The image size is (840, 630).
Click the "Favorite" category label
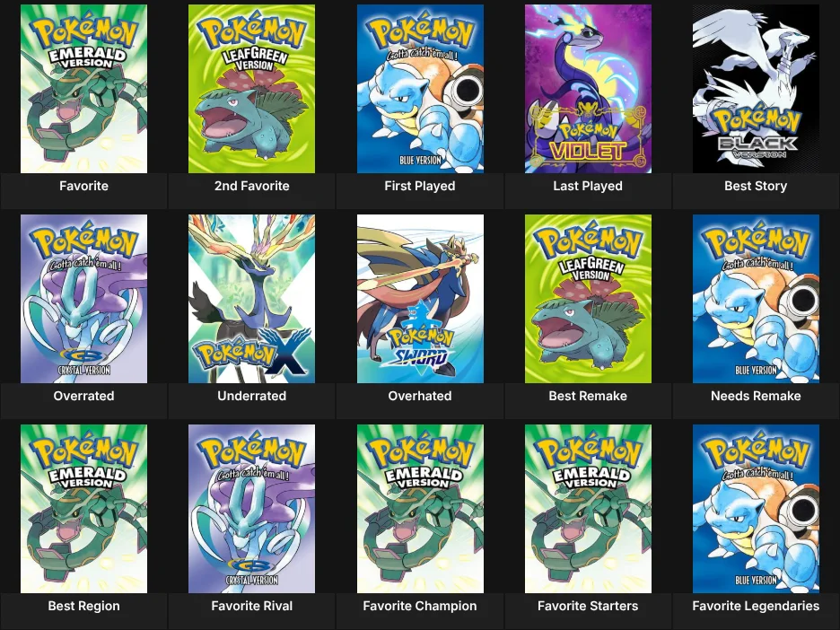pyautogui.click(x=83, y=186)
